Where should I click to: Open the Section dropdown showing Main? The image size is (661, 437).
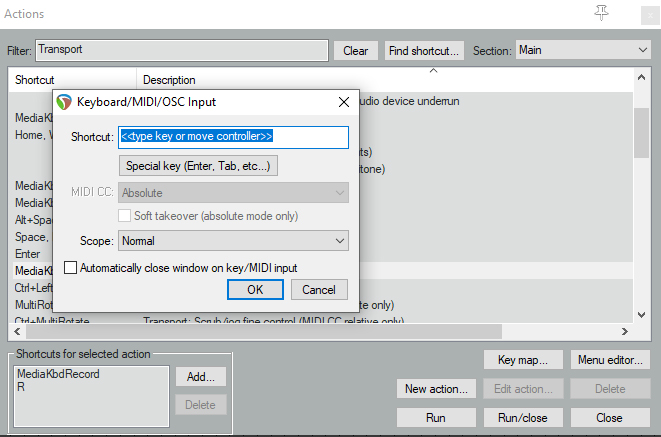point(583,50)
